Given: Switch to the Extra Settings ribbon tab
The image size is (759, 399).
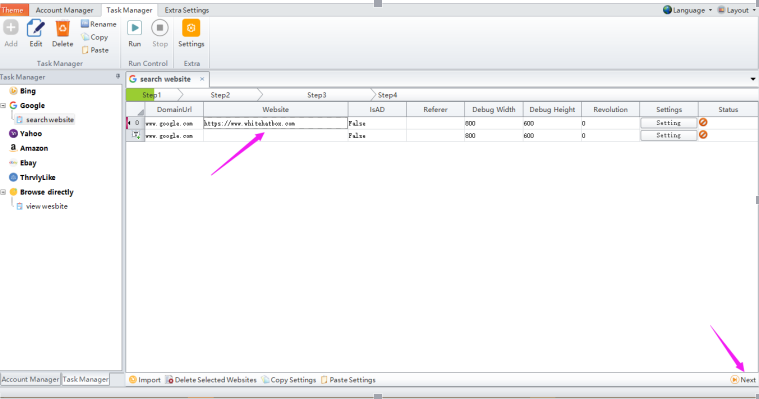Looking at the screenshot, I should [187, 10].
